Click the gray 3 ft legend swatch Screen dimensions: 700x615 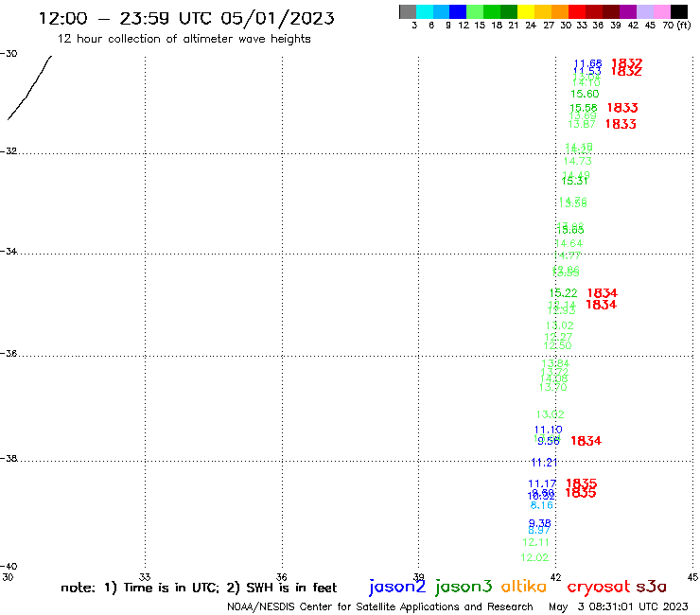coord(408,11)
